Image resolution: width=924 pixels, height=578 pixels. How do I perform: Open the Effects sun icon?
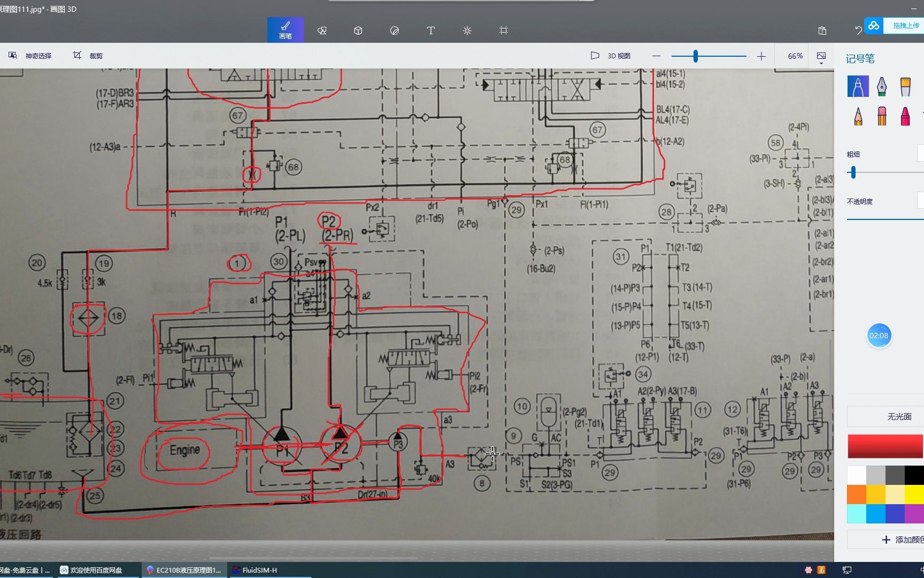click(x=467, y=31)
